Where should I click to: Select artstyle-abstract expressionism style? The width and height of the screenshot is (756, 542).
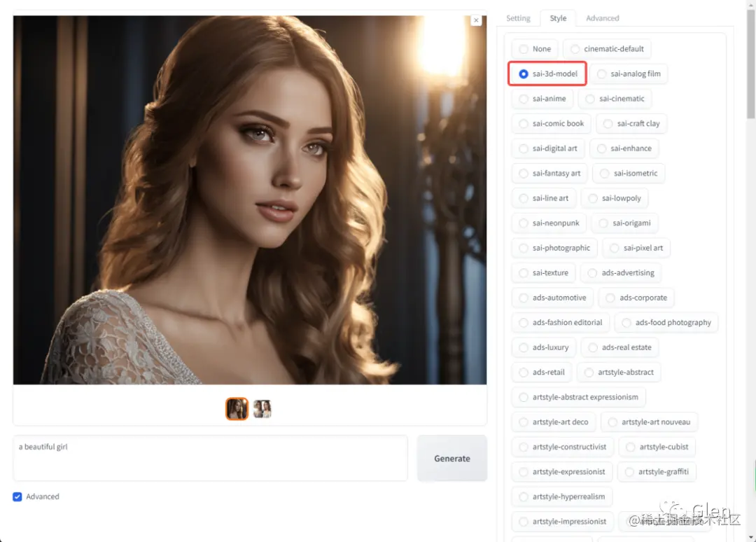[x=579, y=397]
